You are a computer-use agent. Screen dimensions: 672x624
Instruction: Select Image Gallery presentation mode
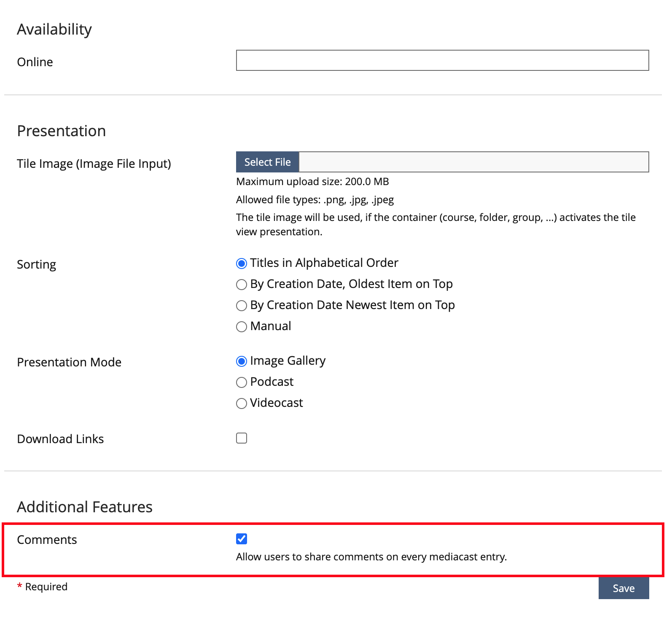(242, 361)
